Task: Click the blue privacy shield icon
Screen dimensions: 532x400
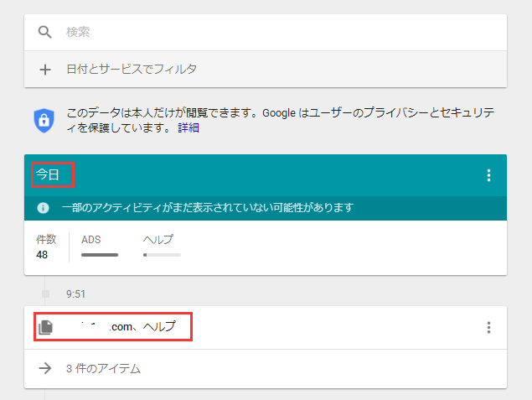Action: click(44, 121)
